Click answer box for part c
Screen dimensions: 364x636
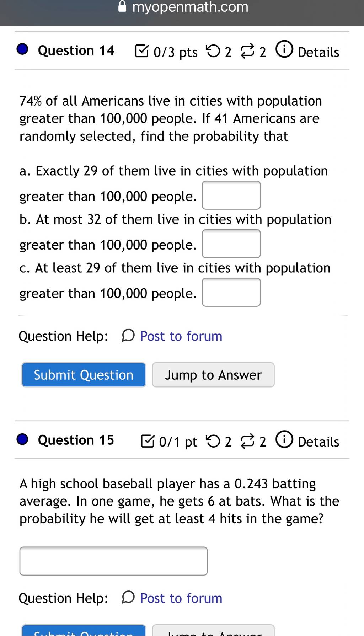tap(231, 292)
